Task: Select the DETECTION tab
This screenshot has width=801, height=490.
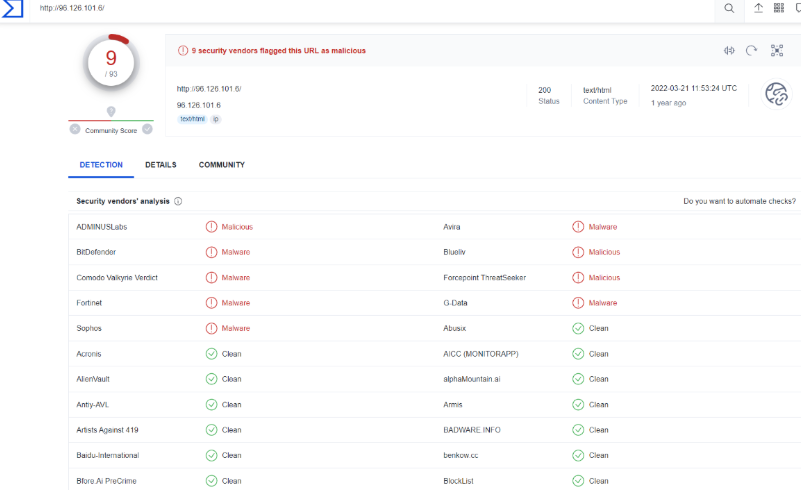Action: point(101,165)
